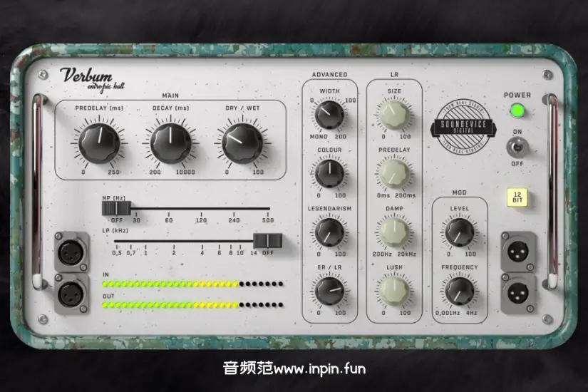This screenshot has height=392, width=588.
Task: Click the 2 mark on LP slider
Action: point(174,253)
